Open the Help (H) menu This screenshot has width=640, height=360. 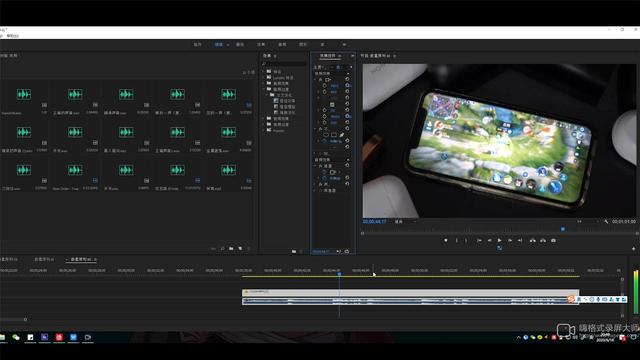tap(13, 36)
